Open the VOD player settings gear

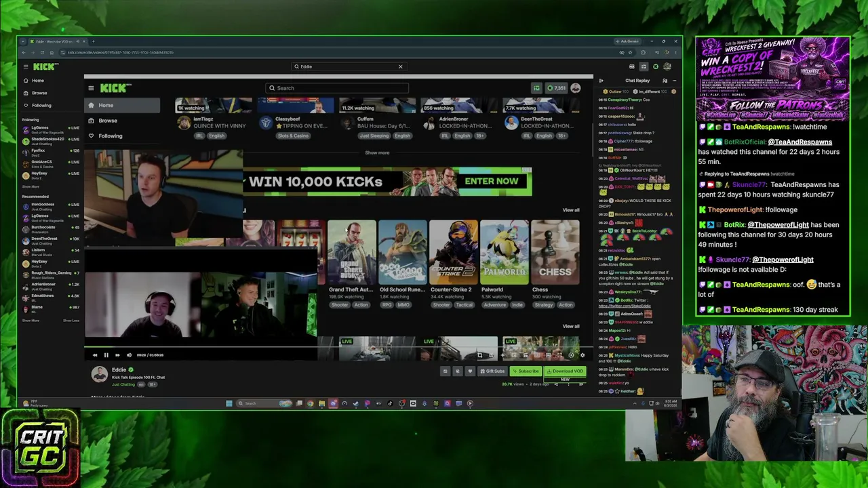[x=582, y=354]
